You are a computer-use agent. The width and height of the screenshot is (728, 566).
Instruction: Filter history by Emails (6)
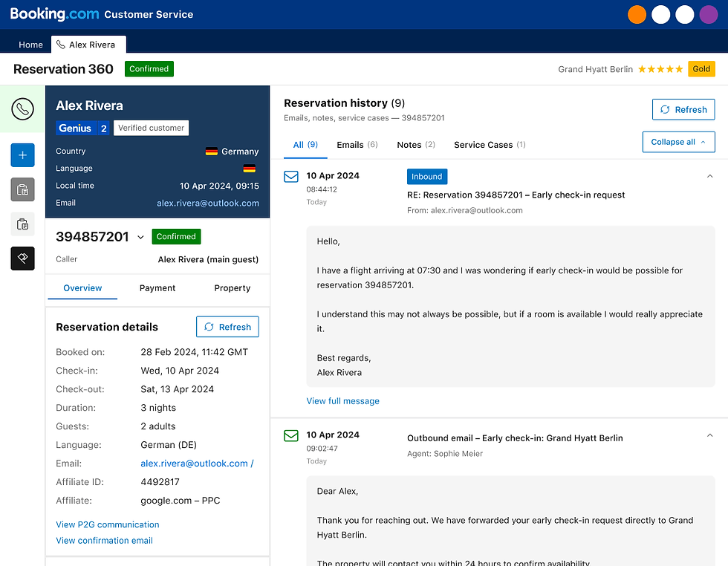pos(357,145)
